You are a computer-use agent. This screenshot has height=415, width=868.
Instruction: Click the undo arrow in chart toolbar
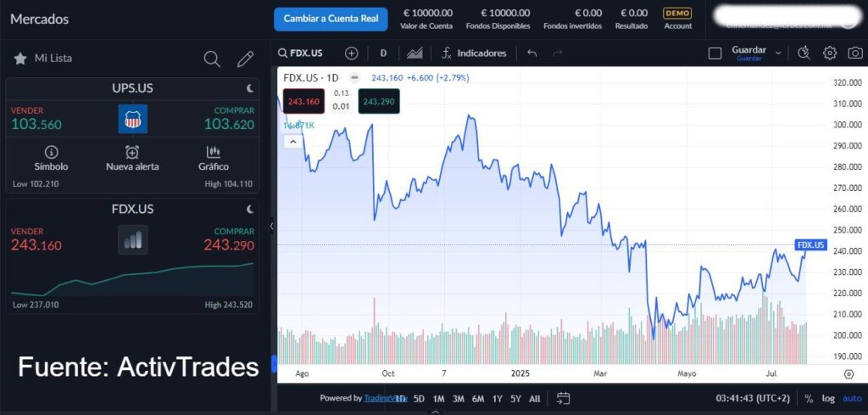point(531,53)
